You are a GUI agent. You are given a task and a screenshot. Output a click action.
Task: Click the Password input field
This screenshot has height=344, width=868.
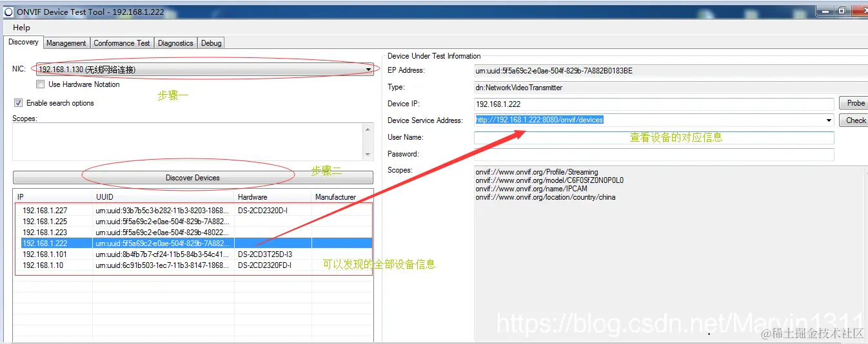[x=654, y=154]
